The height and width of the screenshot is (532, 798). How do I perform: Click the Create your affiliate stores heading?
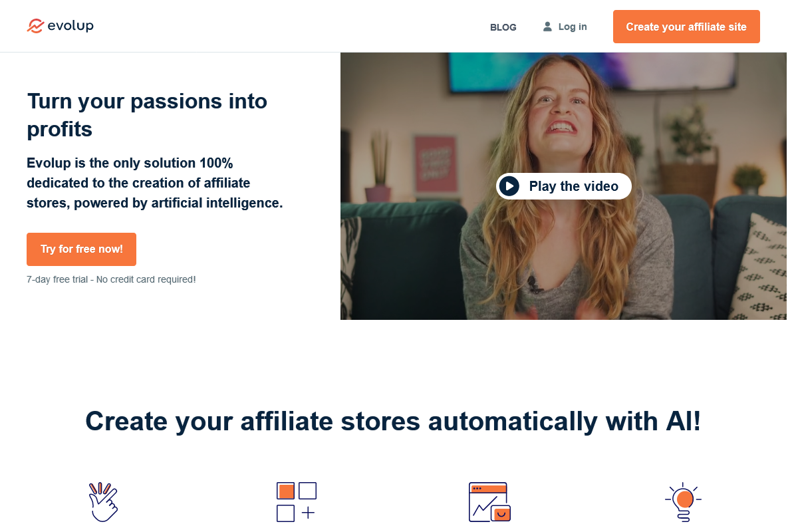[393, 422]
